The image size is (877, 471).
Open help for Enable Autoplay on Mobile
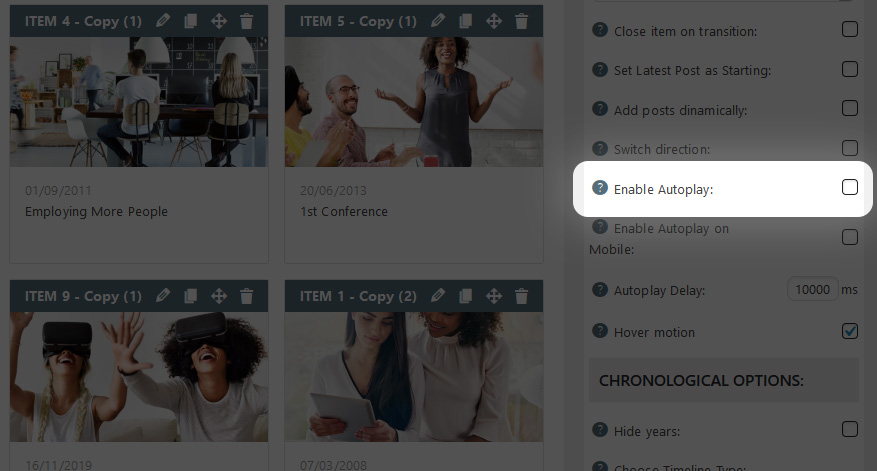600,227
